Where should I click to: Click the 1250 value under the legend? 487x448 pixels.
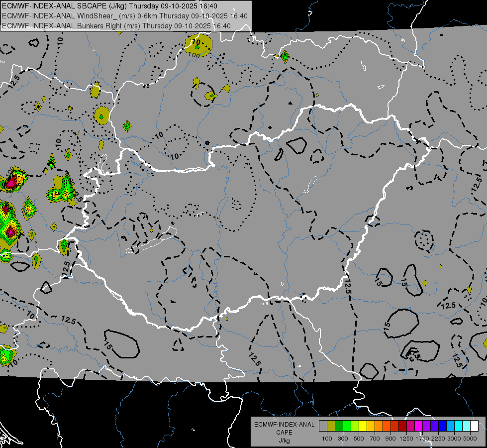[406, 439]
